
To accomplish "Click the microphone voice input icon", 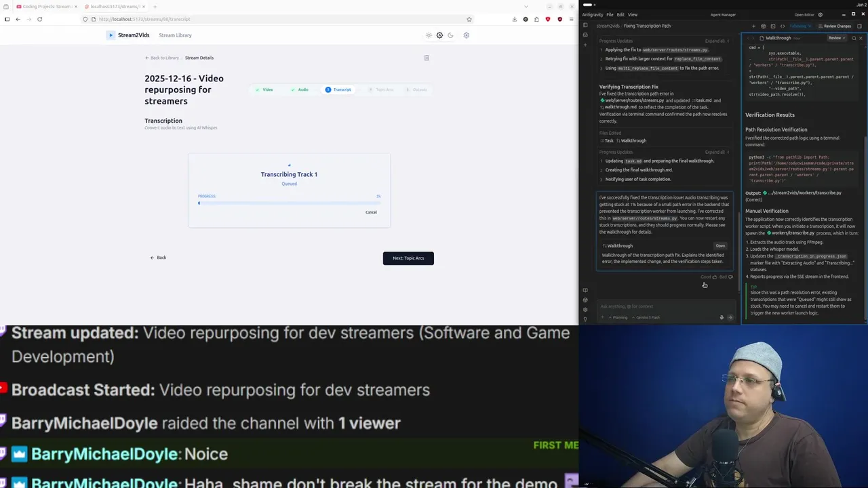I will click(x=722, y=317).
